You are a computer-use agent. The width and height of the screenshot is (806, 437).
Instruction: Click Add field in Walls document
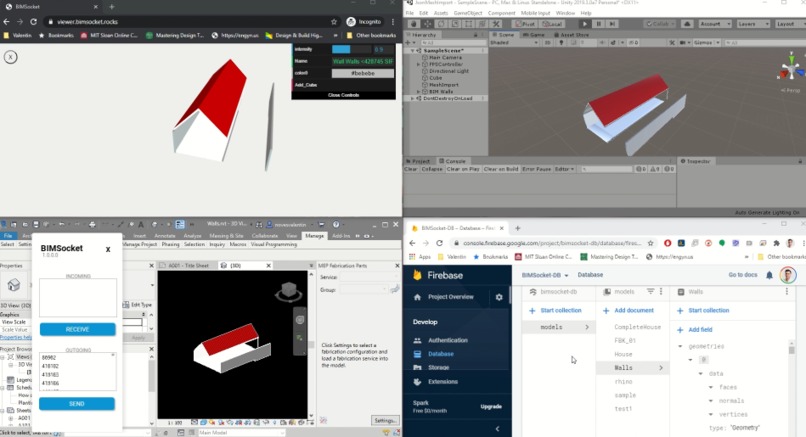coord(694,330)
